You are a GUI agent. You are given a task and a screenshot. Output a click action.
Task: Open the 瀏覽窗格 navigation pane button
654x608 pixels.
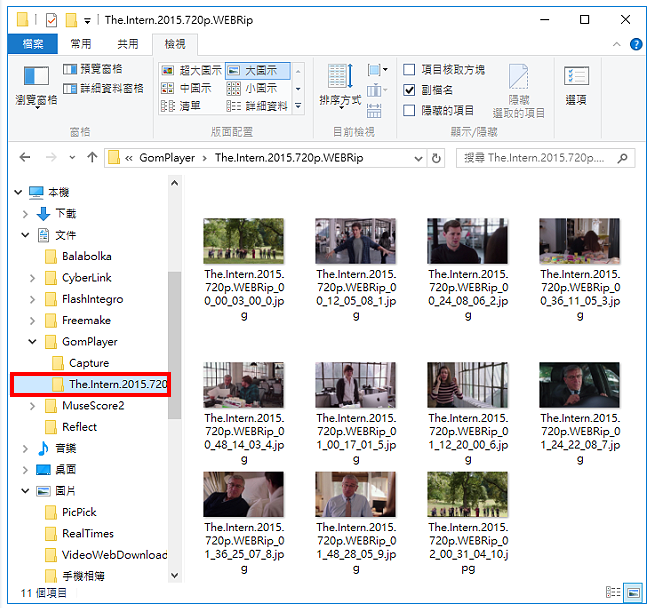[36, 87]
